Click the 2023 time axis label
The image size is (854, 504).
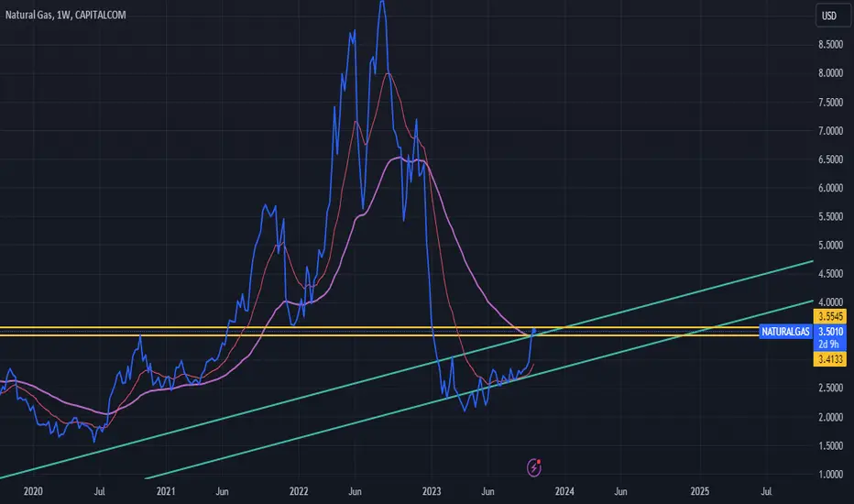coord(432,491)
